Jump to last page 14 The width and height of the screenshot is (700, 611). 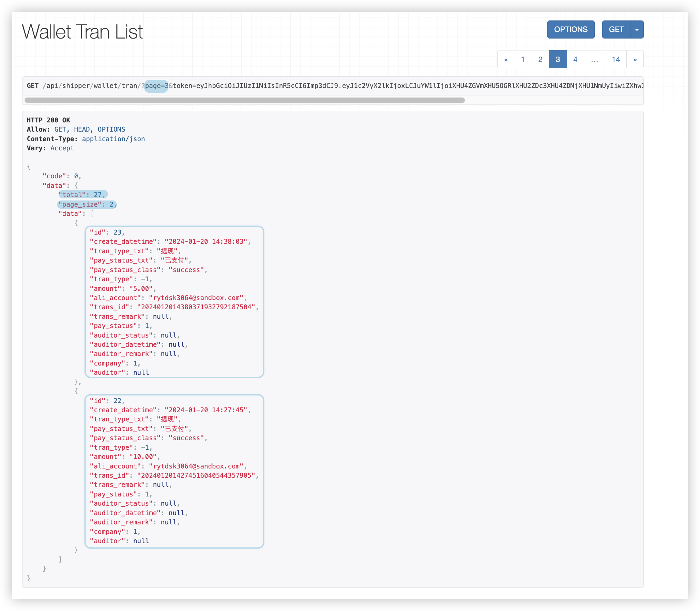point(615,60)
